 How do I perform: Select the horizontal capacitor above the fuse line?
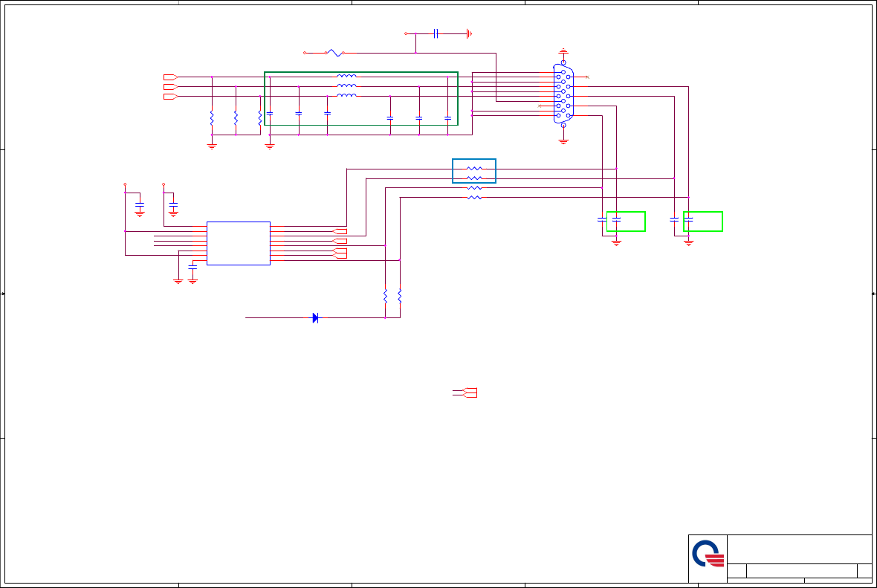[436, 33]
